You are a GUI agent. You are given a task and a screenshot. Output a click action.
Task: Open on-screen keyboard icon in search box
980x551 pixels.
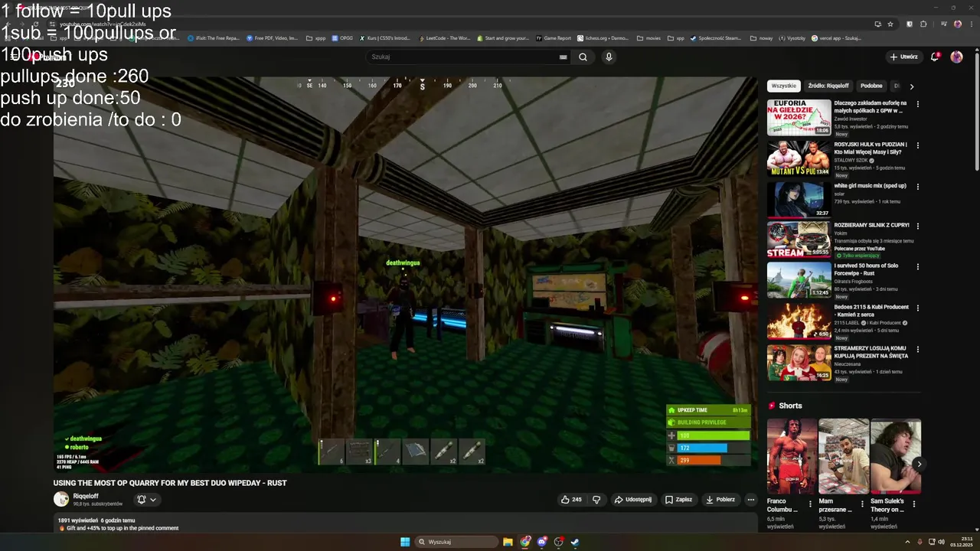click(563, 57)
